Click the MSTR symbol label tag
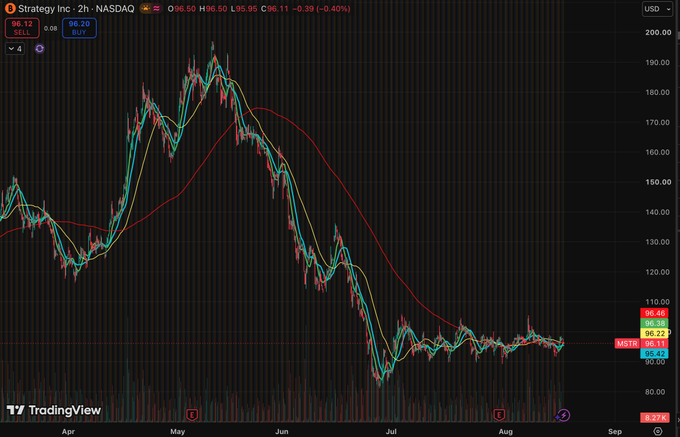Viewport: 680px width, 437px height. click(x=627, y=344)
